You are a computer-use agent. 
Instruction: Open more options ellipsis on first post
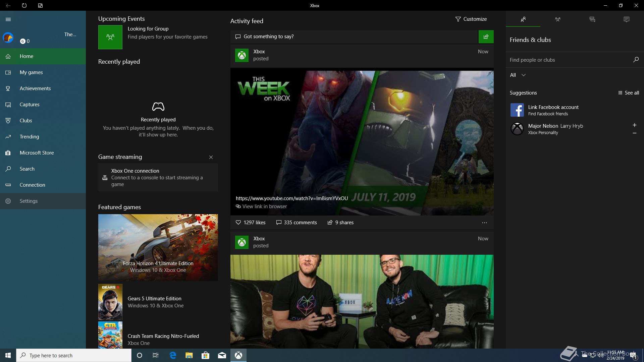(x=484, y=223)
